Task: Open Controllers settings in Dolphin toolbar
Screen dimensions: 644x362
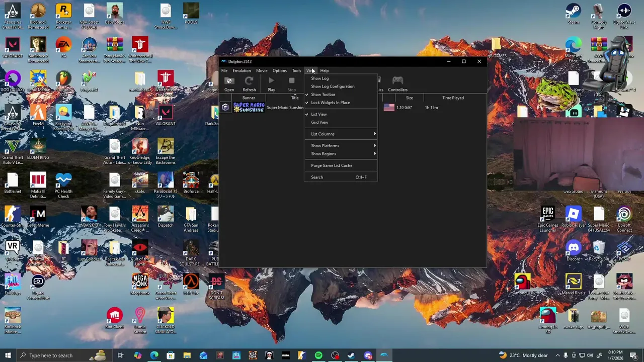Action: tap(397, 84)
